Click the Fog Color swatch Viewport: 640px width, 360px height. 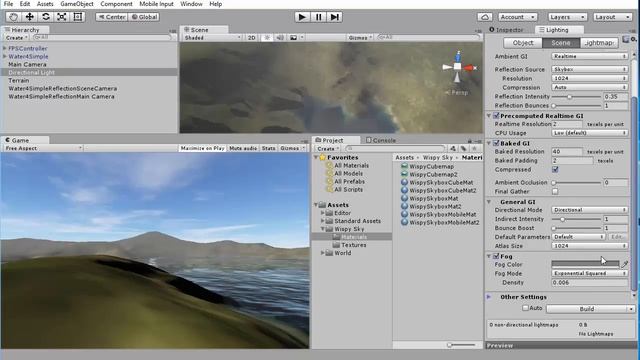585,264
